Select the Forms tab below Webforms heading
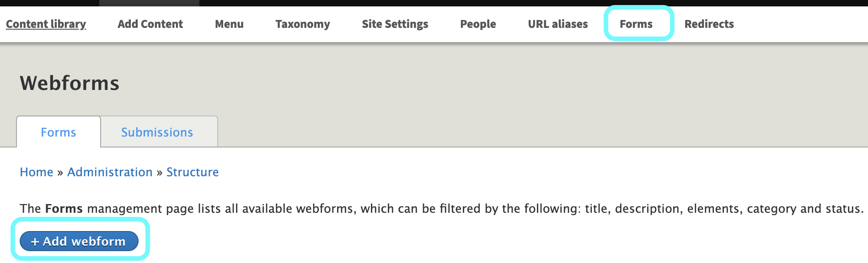Image resolution: width=868 pixels, height=263 pixels. click(x=58, y=132)
